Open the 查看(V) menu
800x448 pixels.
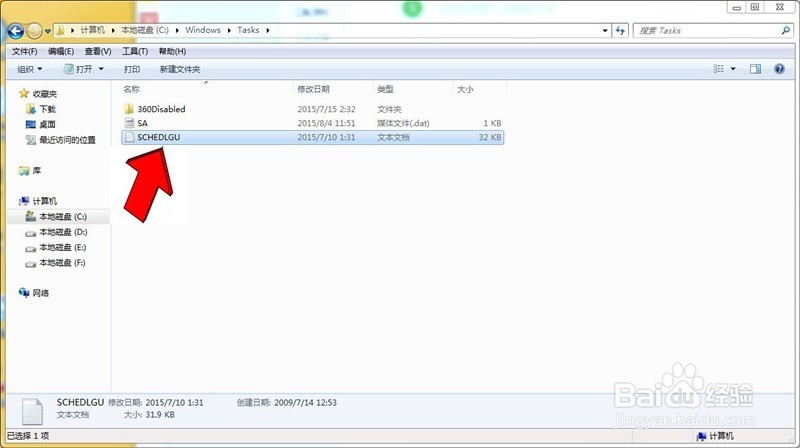[x=98, y=52]
